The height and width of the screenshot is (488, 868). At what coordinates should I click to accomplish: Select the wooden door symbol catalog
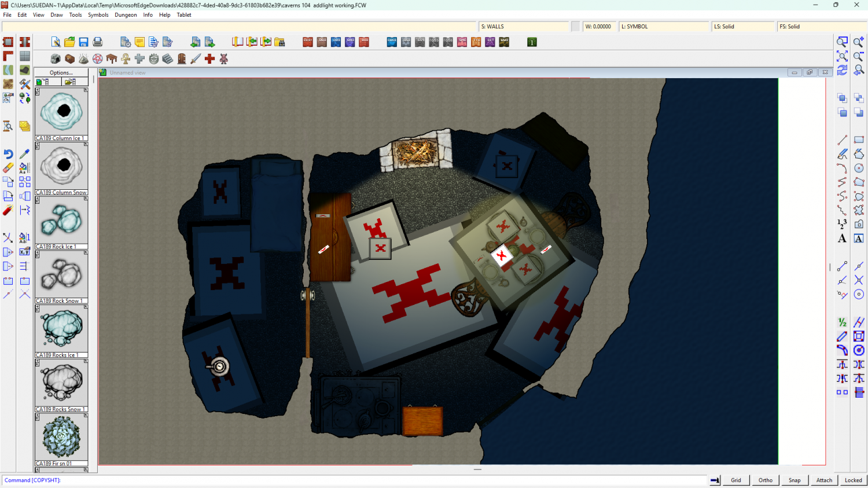point(182,59)
